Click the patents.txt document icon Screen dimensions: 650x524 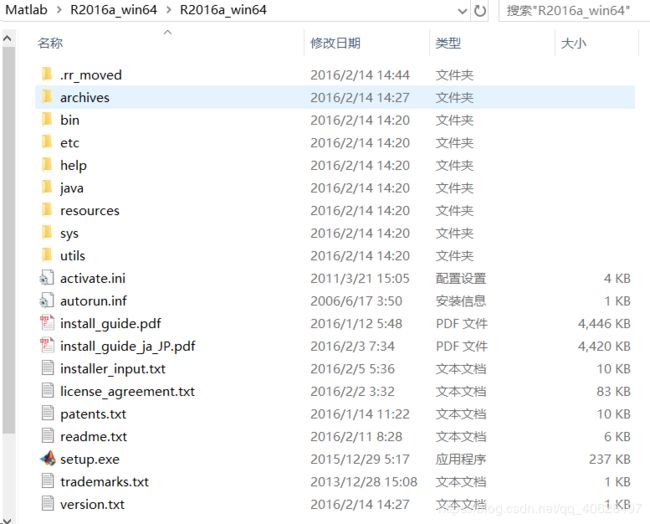(47, 413)
